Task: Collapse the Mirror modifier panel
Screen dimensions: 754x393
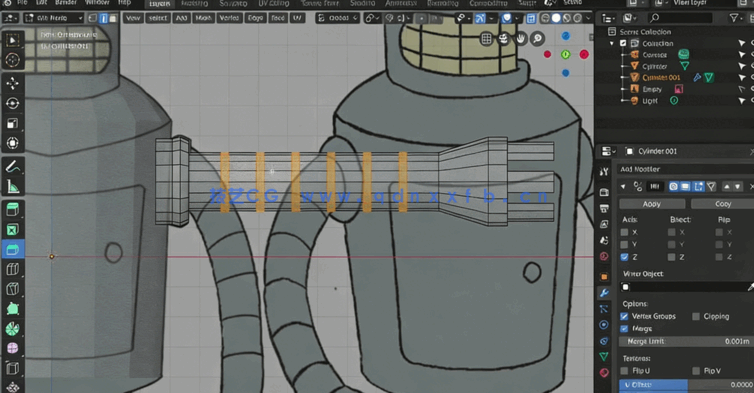Action: (623, 186)
